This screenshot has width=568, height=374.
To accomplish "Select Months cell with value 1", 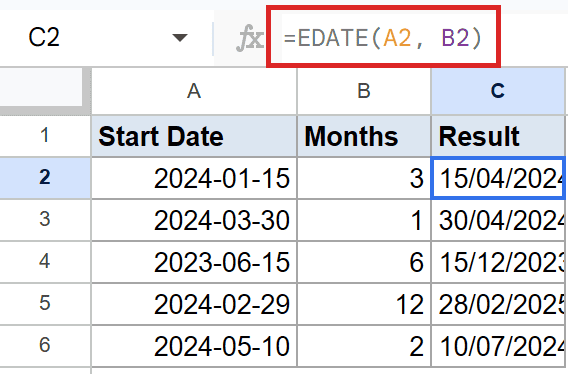I will tap(364, 220).
